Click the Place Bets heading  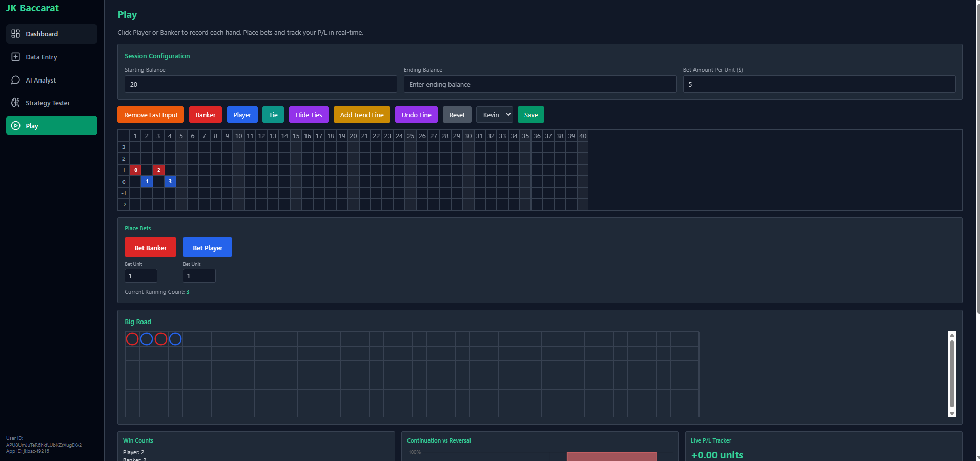(x=137, y=228)
